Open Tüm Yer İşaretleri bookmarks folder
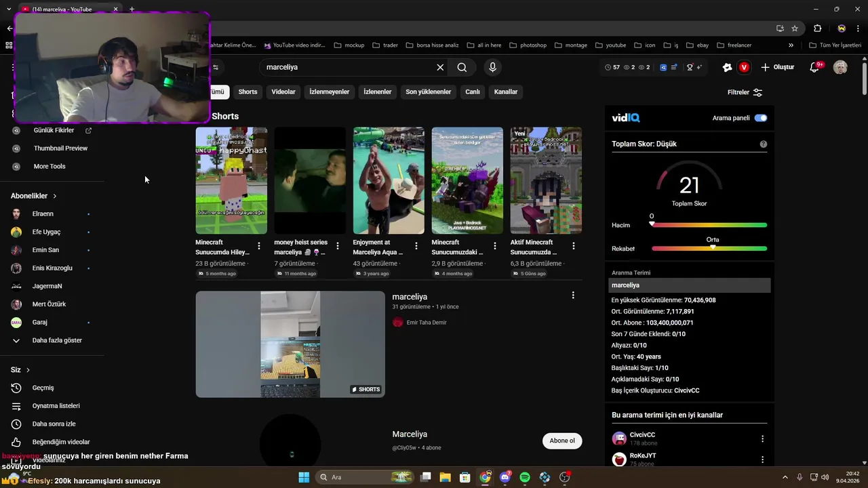The width and height of the screenshot is (868, 488). click(835, 45)
